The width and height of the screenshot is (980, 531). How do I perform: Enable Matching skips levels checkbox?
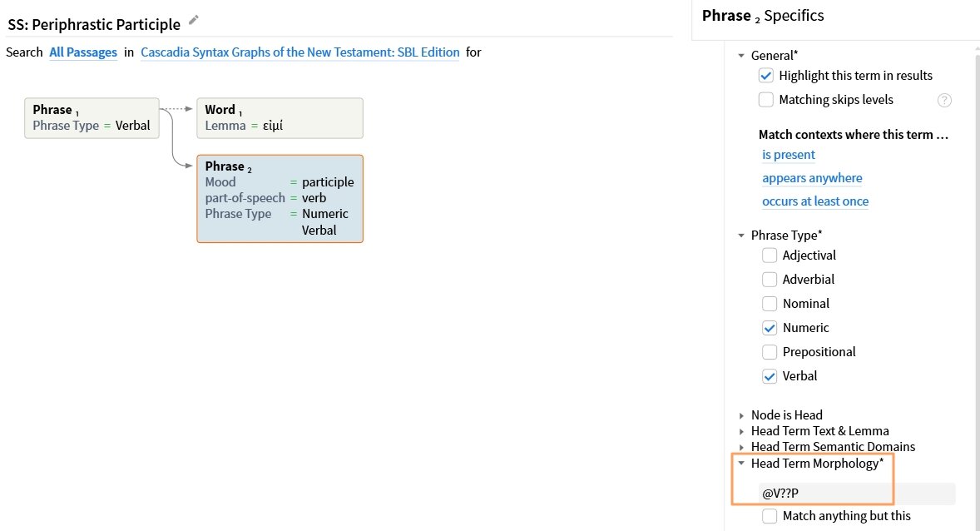tap(765, 99)
